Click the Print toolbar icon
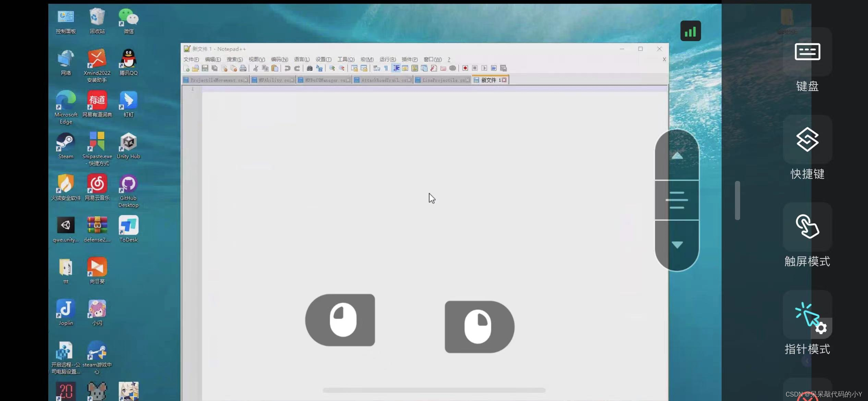 [243, 68]
